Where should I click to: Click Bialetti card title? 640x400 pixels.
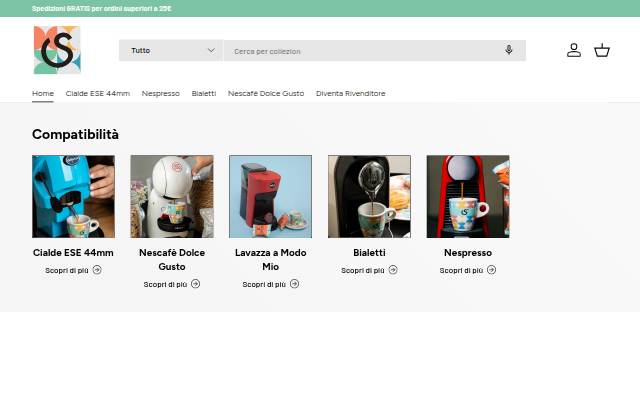(369, 253)
